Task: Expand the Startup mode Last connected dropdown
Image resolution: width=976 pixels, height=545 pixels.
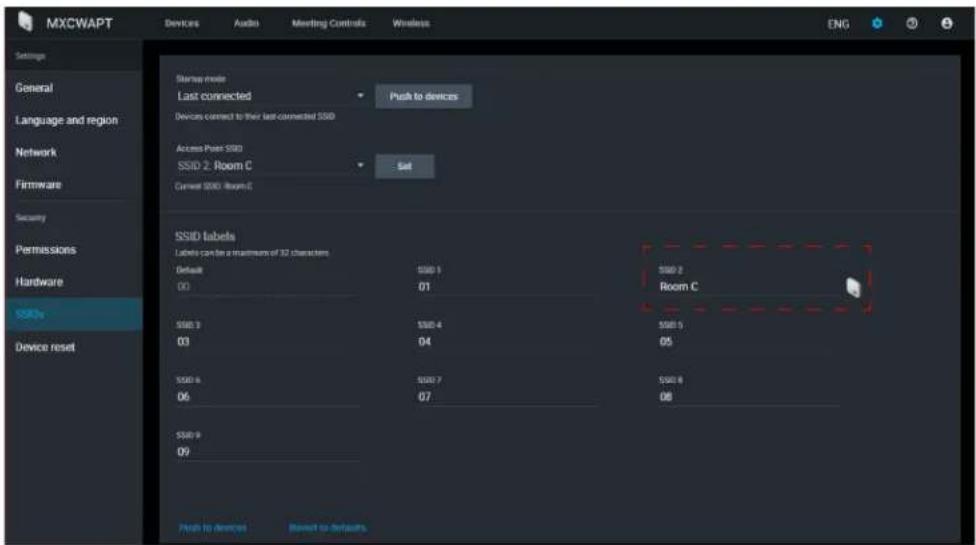Action: (270, 96)
